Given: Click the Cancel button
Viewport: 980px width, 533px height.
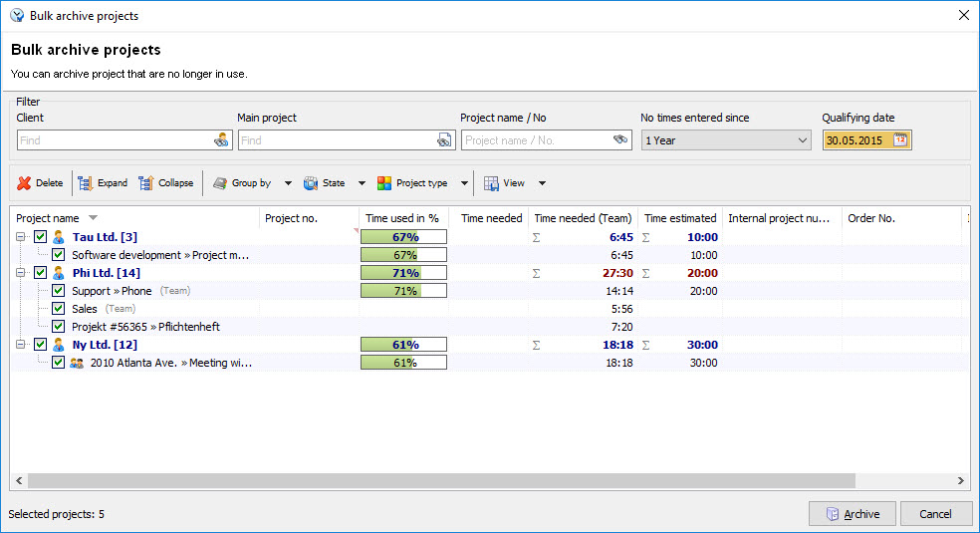Looking at the screenshot, I should pos(935,514).
